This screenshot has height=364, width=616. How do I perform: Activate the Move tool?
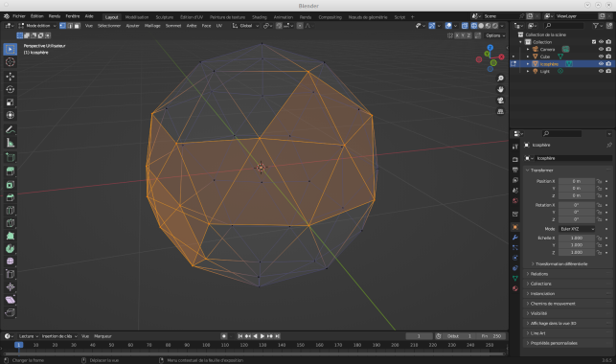(x=11, y=77)
